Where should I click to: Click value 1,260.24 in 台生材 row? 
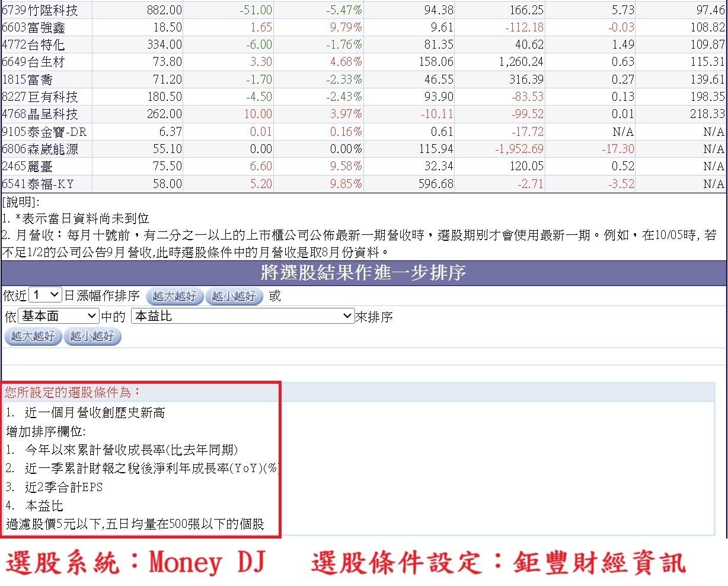click(x=521, y=62)
